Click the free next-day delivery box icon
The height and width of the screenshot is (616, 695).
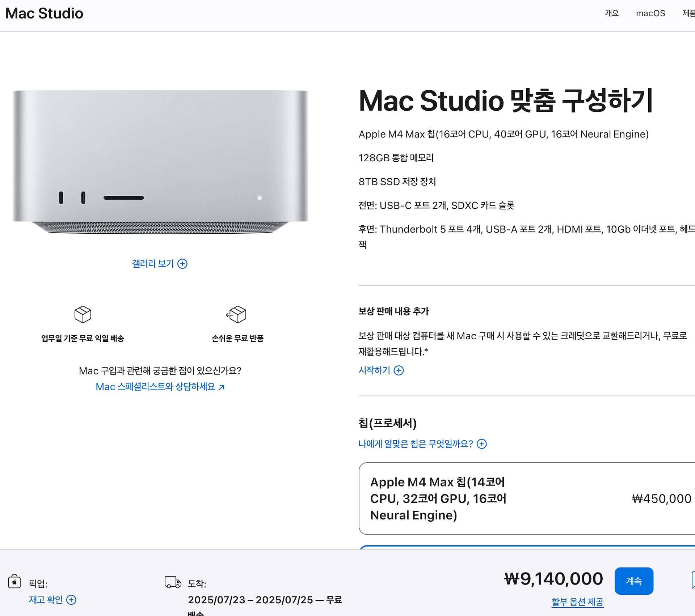point(83,314)
